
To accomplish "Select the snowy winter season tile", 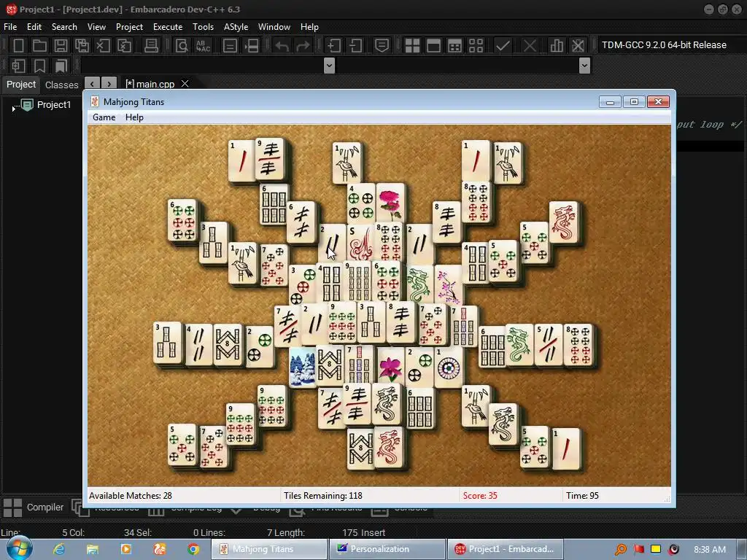I will [303, 367].
